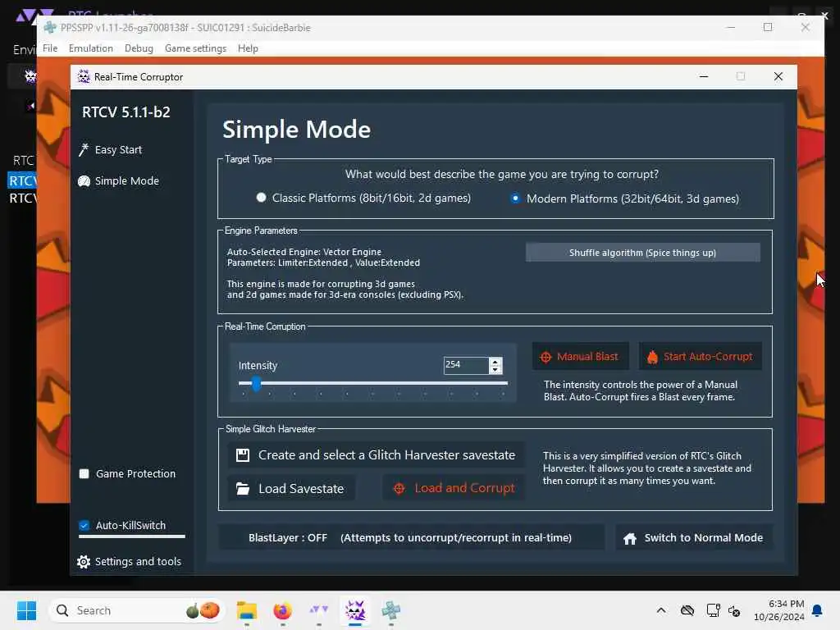Click the Load Savestate folder icon
This screenshot has height=630, width=840.
tap(243, 489)
